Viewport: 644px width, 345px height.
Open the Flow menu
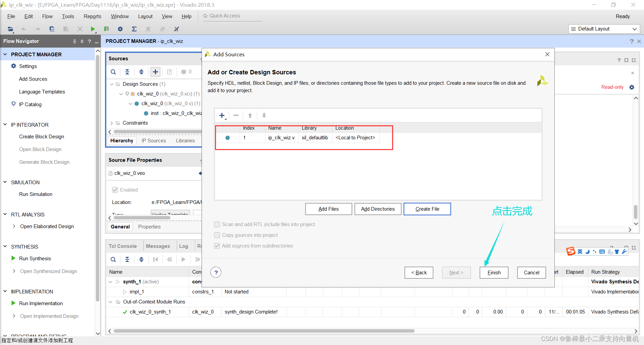pos(47,16)
